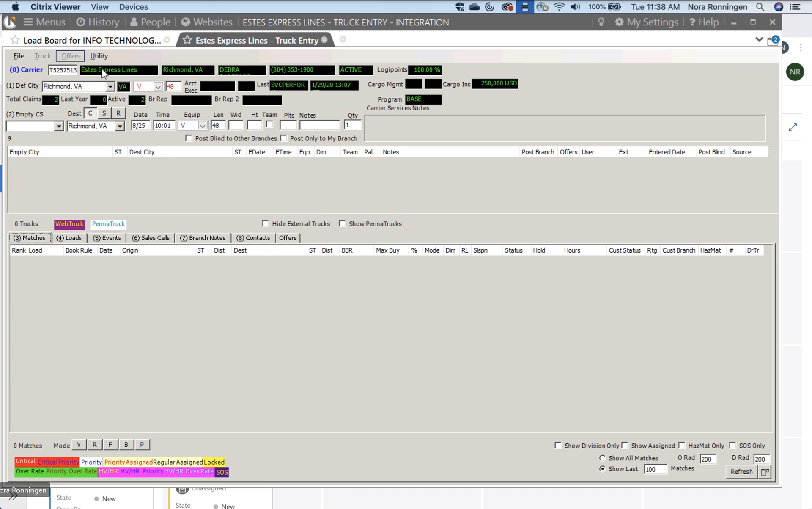Image resolution: width=812 pixels, height=509 pixels.
Task: Open the Menus hamburger icon
Action: 28,22
